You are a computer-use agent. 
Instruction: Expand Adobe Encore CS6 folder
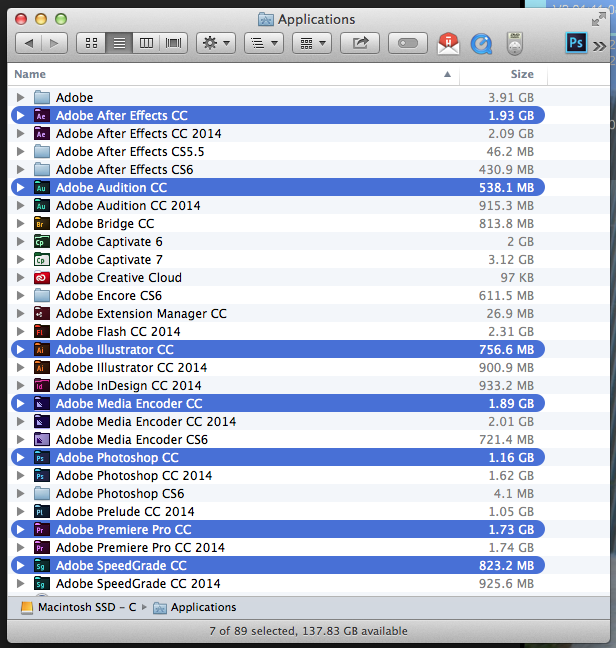(x=20, y=295)
